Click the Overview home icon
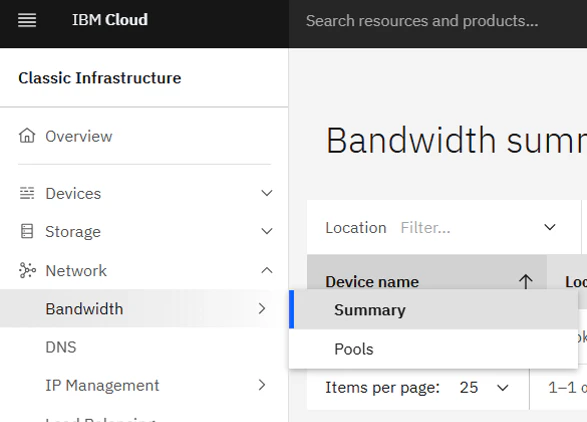Viewport: 587px width, 422px height. 27,136
